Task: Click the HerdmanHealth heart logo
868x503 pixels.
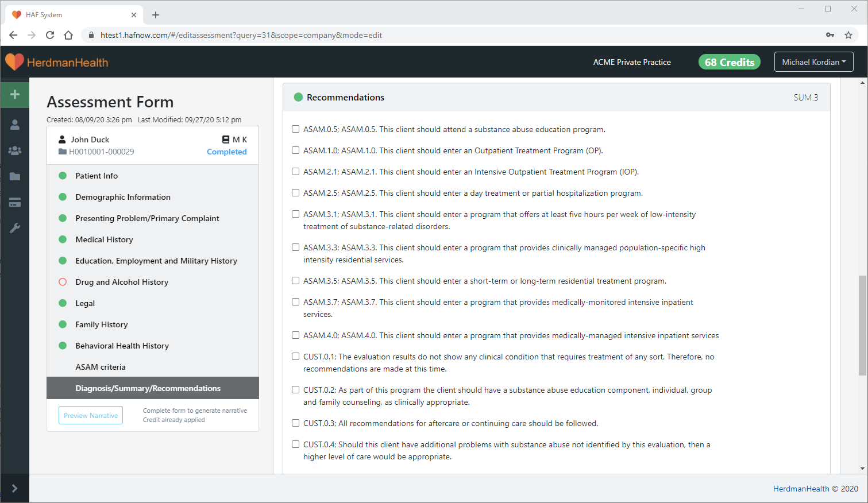Action: [15, 62]
